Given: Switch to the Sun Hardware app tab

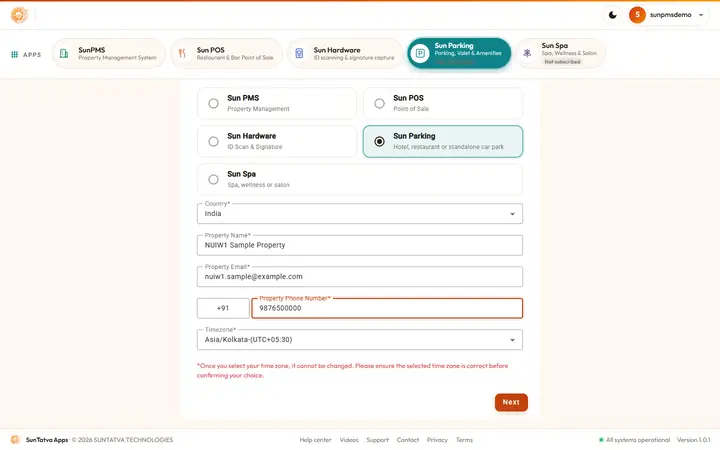Looking at the screenshot, I should pos(345,53).
